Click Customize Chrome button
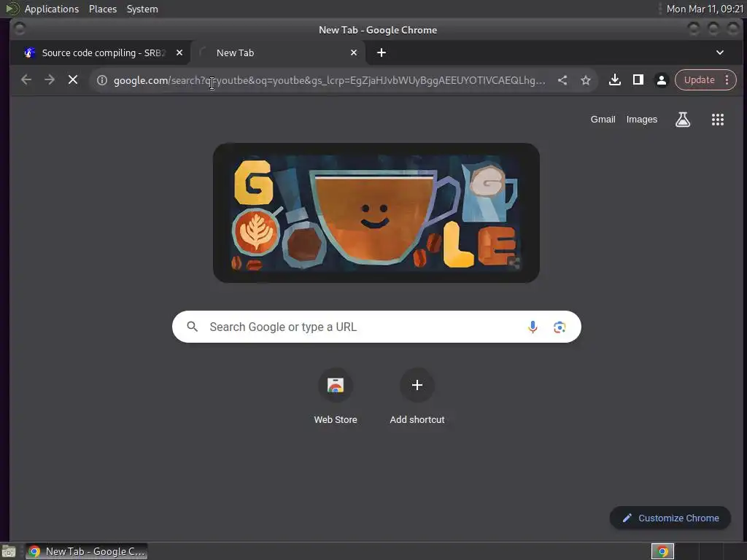747x560 pixels. click(670, 518)
